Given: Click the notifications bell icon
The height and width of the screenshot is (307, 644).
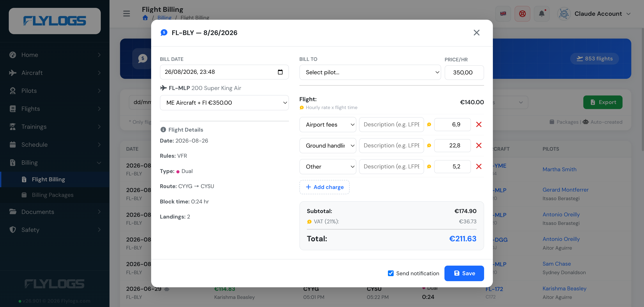Looking at the screenshot, I should pos(541,14).
